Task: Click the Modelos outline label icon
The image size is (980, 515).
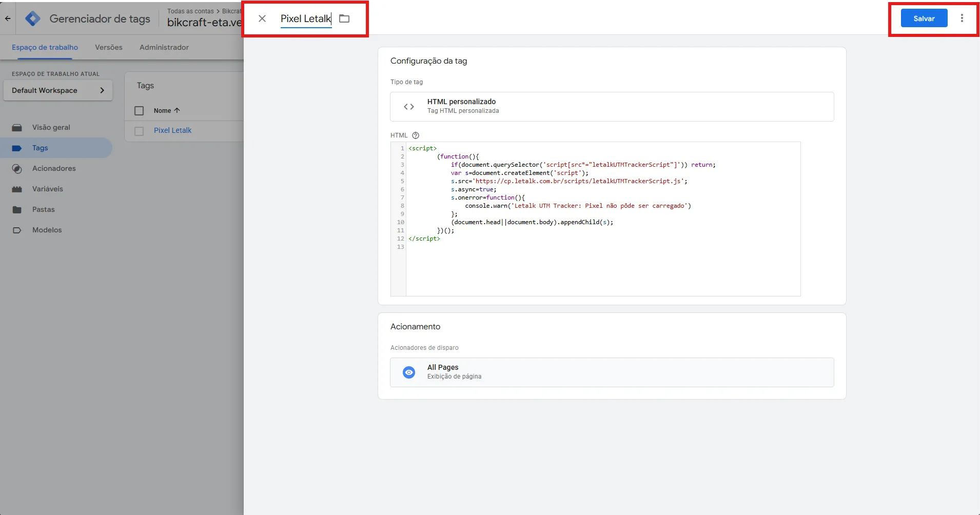Action: coord(17,230)
